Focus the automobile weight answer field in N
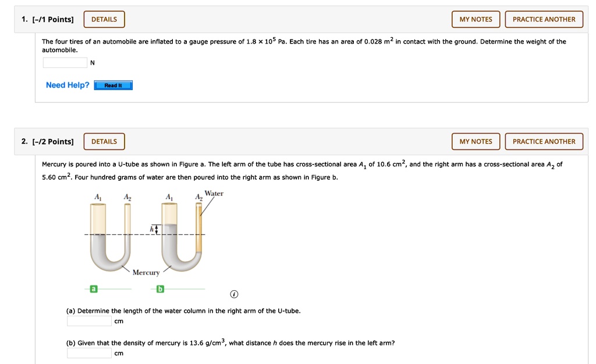The height and width of the screenshot is (364, 596). click(65, 63)
